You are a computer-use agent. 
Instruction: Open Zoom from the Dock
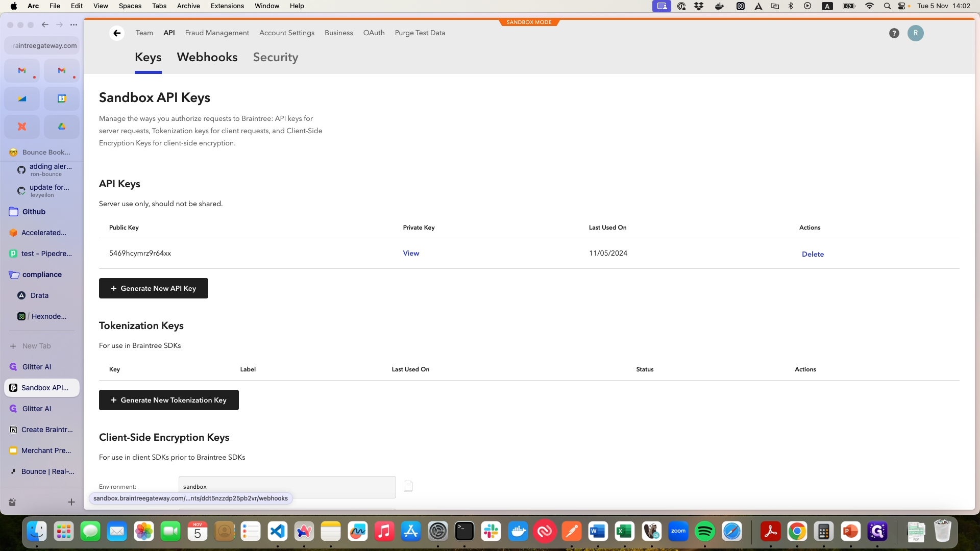[678, 532]
